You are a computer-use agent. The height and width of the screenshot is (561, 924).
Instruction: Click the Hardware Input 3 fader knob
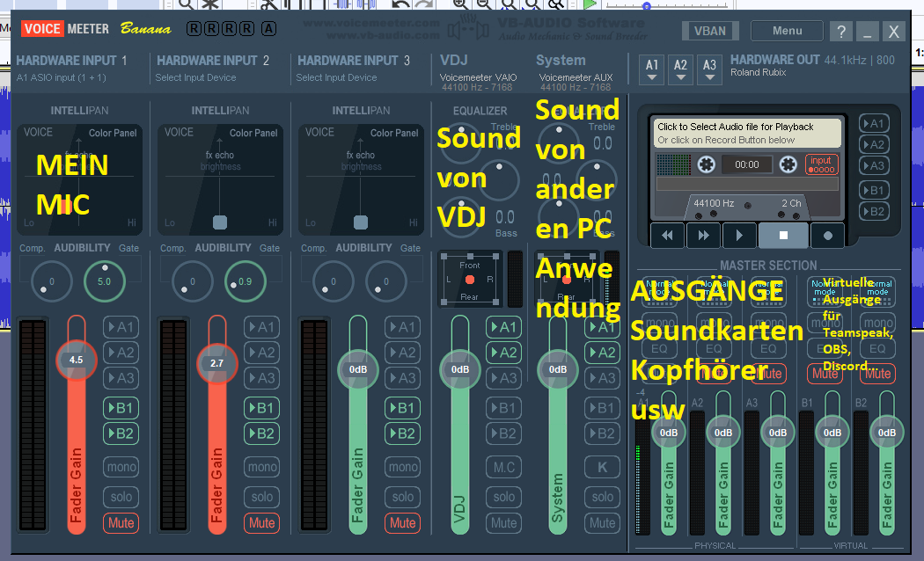pos(357,369)
